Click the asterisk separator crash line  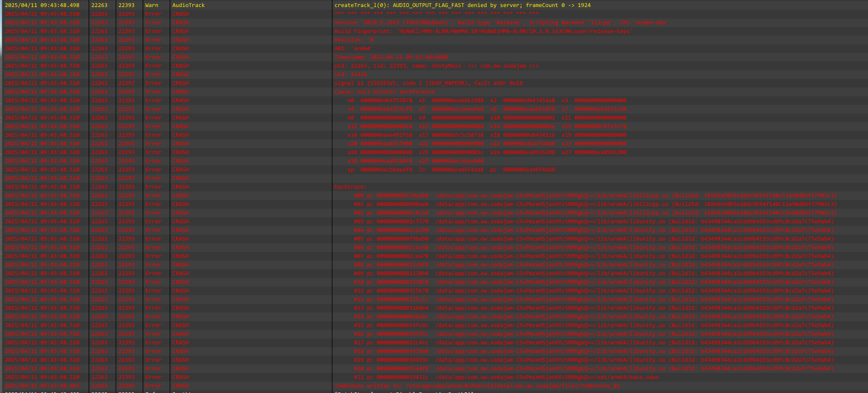[x=437, y=14]
